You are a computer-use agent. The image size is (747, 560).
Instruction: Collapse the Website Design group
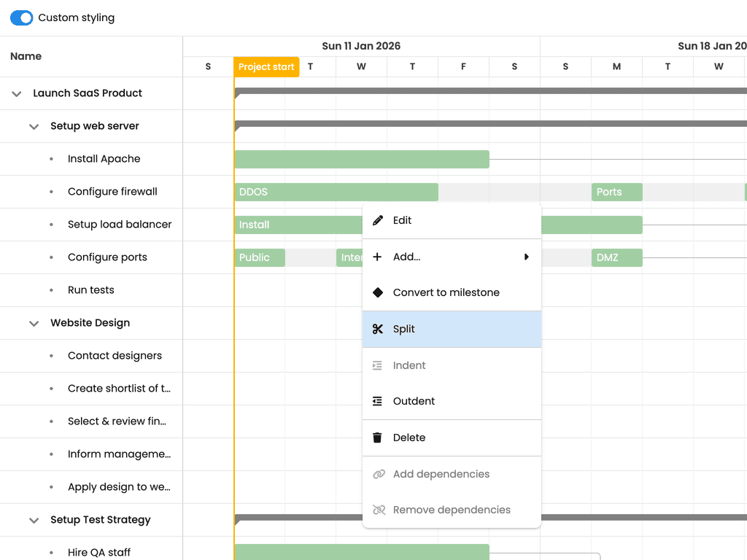[x=34, y=324]
